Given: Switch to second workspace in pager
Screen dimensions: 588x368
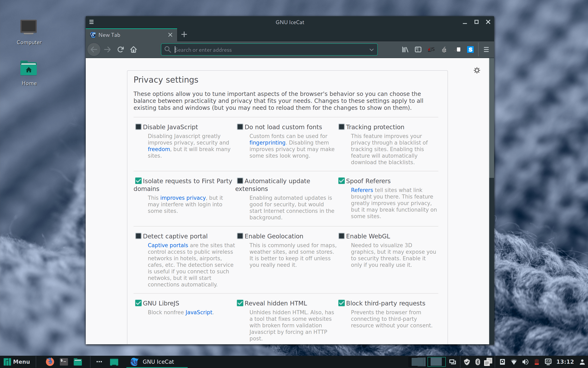Looking at the screenshot, I should [436, 362].
